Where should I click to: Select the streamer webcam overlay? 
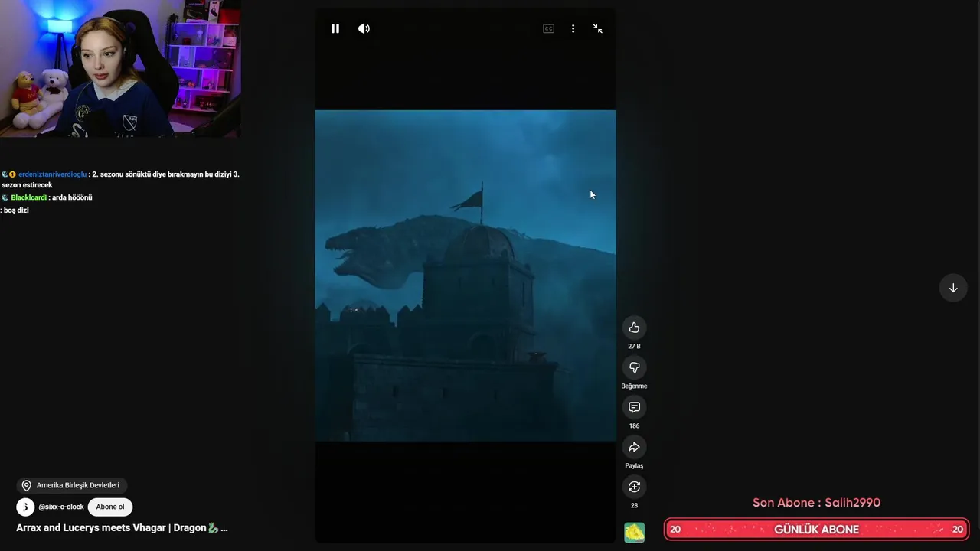tap(120, 69)
